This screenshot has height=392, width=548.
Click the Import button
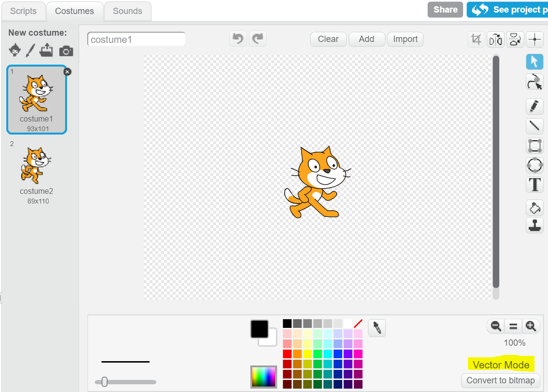[x=405, y=39]
